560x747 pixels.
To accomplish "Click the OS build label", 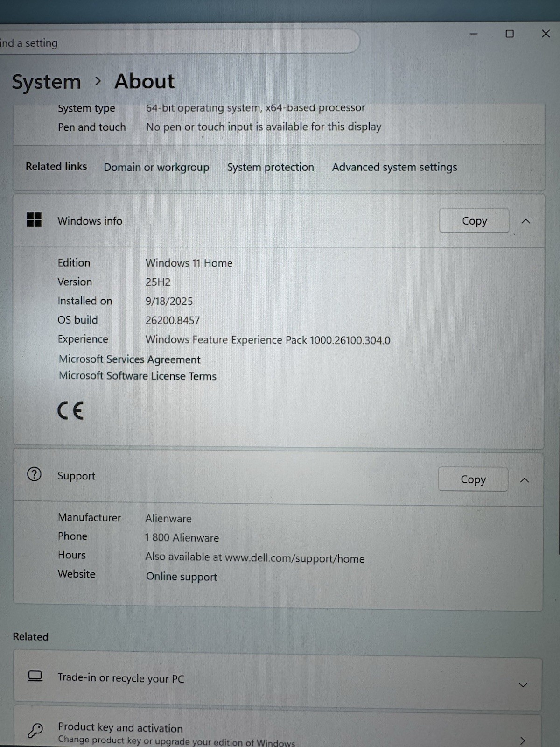I will pyautogui.click(x=77, y=320).
